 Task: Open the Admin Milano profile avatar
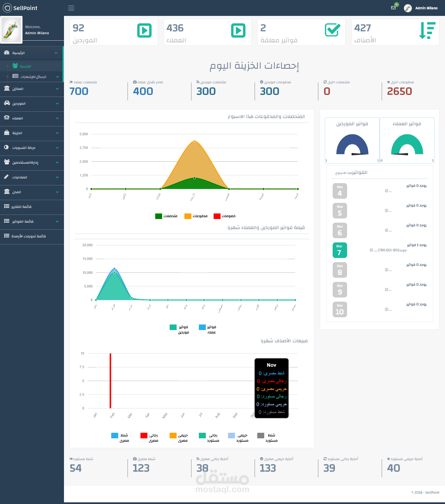(408, 8)
